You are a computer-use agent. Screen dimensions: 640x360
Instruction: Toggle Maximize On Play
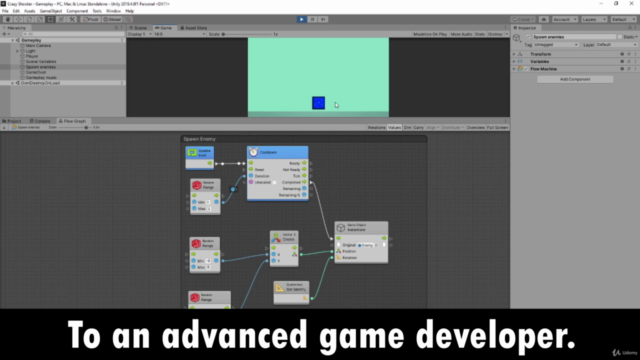[x=430, y=34]
